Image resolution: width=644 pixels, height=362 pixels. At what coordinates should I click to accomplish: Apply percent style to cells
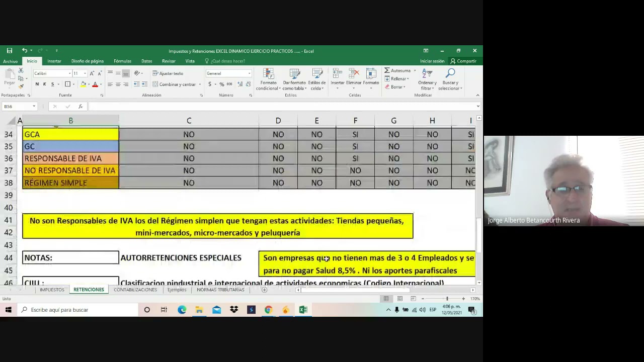point(221,84)
